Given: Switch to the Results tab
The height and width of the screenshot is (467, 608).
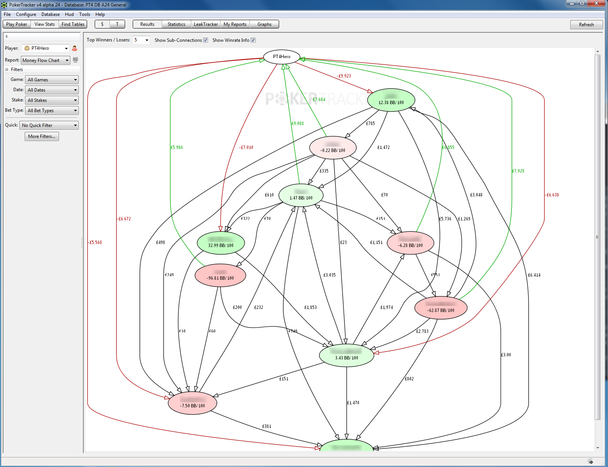Looking at the screenshot, I should 147,24.
